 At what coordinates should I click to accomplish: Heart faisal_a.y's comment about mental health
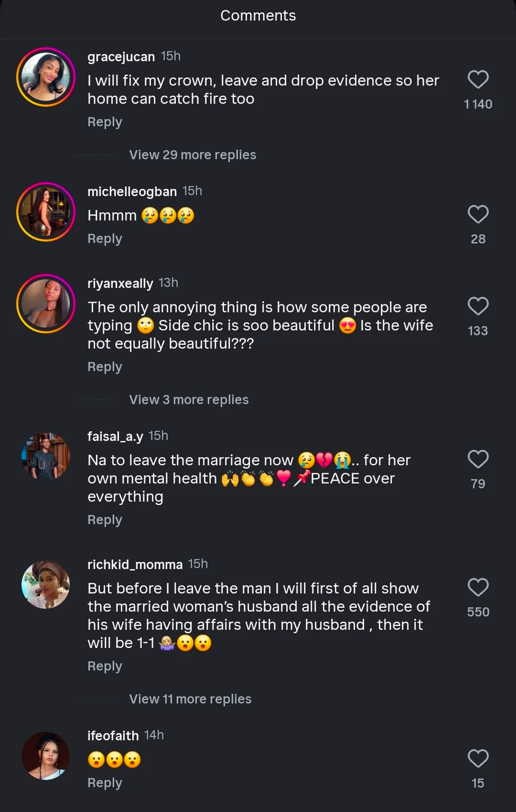478,460
